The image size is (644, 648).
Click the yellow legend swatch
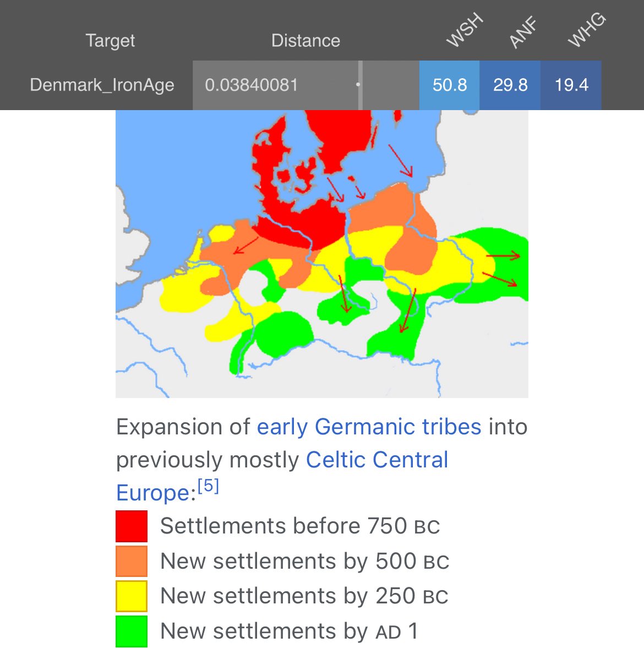pos(132,596)
